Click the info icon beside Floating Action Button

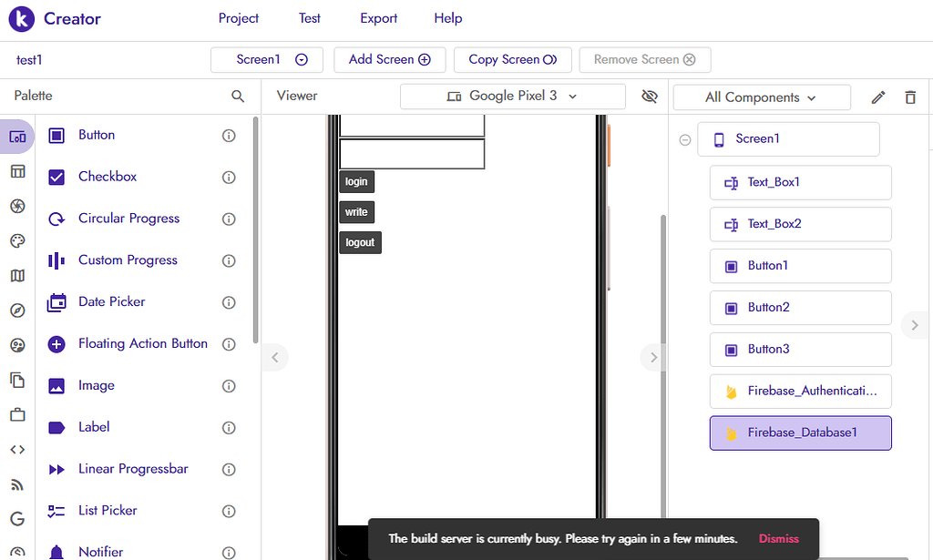click(229, 343)
